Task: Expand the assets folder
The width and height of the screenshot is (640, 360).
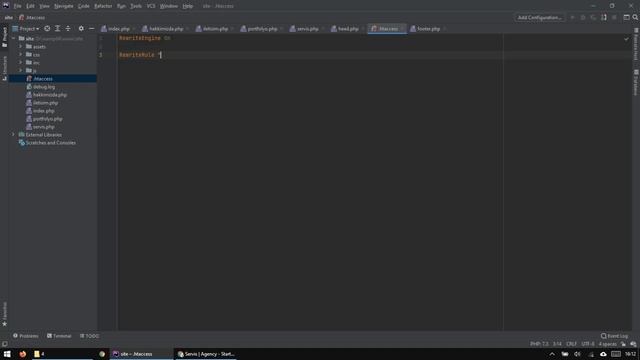Action: (20, 47)
